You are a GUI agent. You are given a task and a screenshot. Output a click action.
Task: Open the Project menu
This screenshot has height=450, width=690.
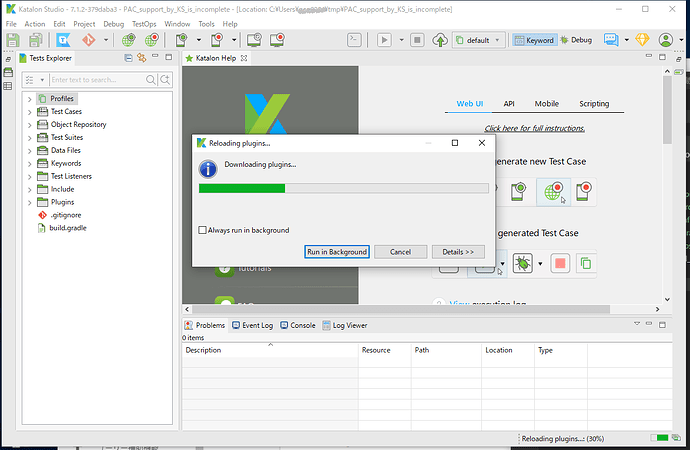pyautogui.click(x=84, y=24)
